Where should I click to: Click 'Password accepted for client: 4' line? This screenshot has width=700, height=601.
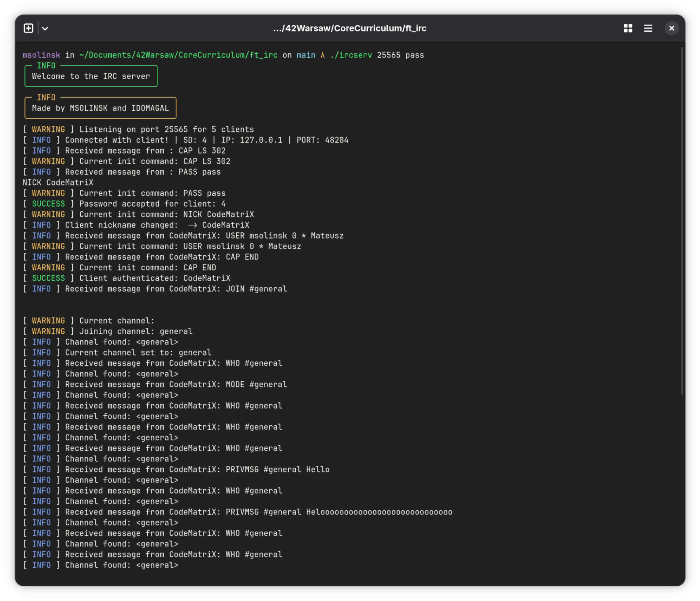[x=124, y=204]
